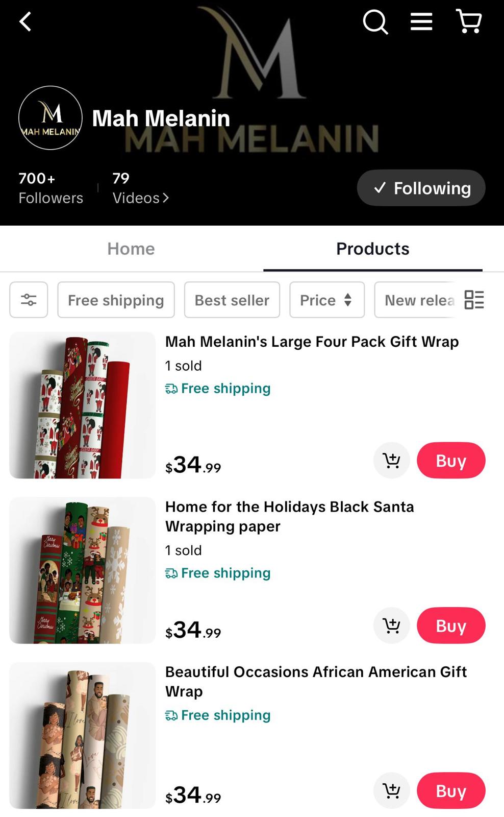Select the Products tab
Viewport: 504px width, 817px height.
[372, 249]
